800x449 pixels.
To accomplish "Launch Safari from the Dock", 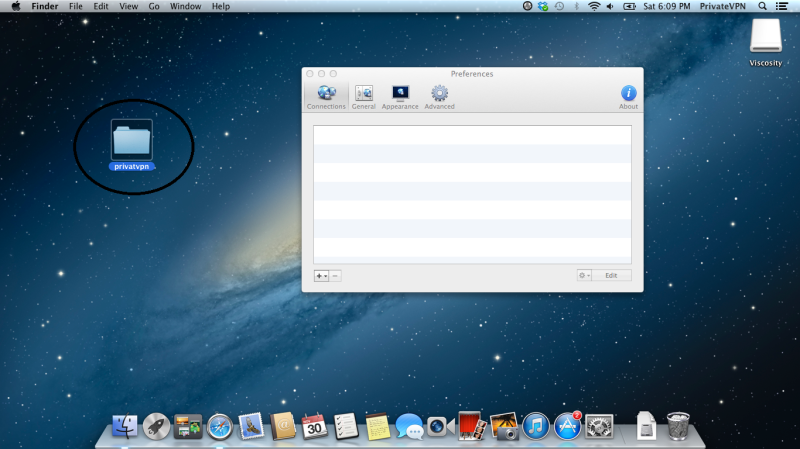I will point(219,427).
